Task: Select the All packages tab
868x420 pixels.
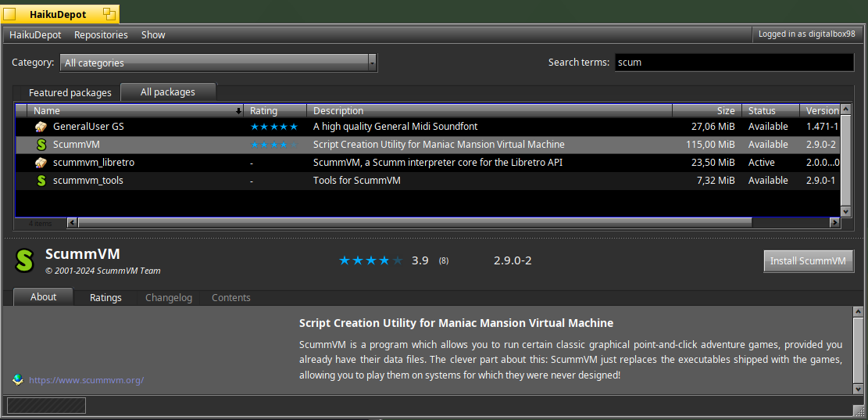Action: pyautogui.click(x=168, y=92)
